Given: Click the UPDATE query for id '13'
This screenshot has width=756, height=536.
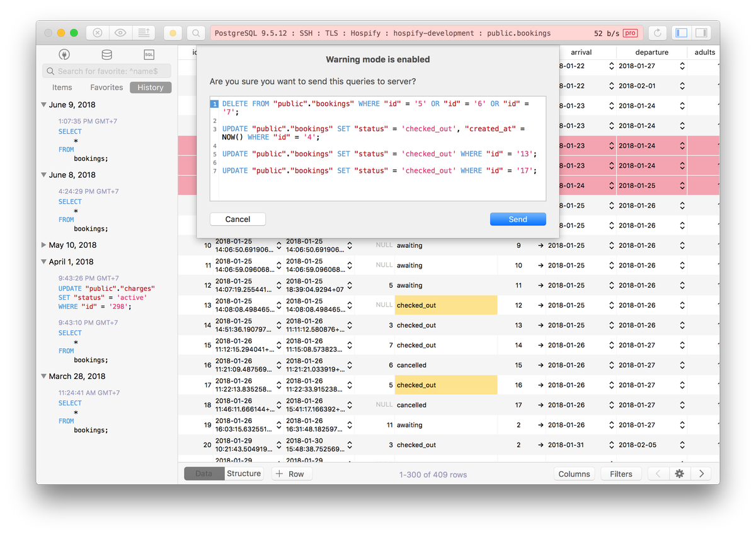Looking at the screenshot, I should (379, 154).
